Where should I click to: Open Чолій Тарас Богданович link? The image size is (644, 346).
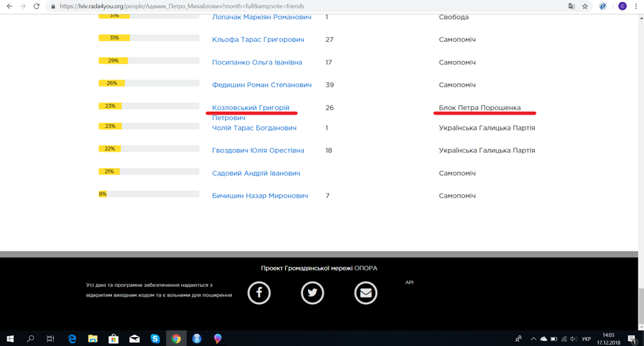[254, 128]
